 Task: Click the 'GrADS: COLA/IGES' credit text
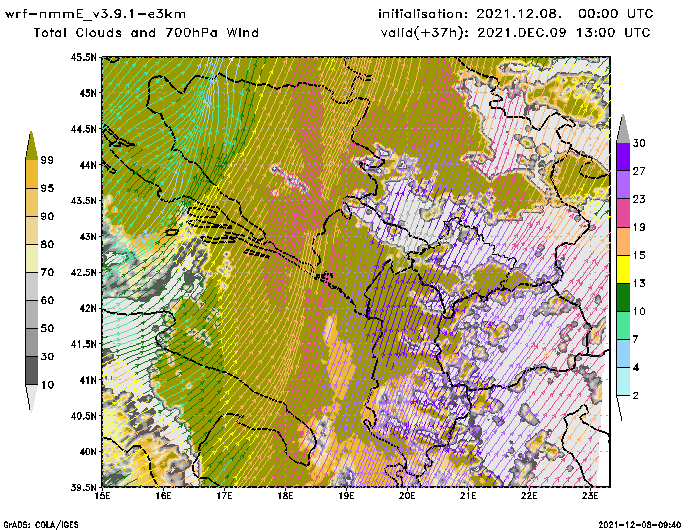point(41,525)
